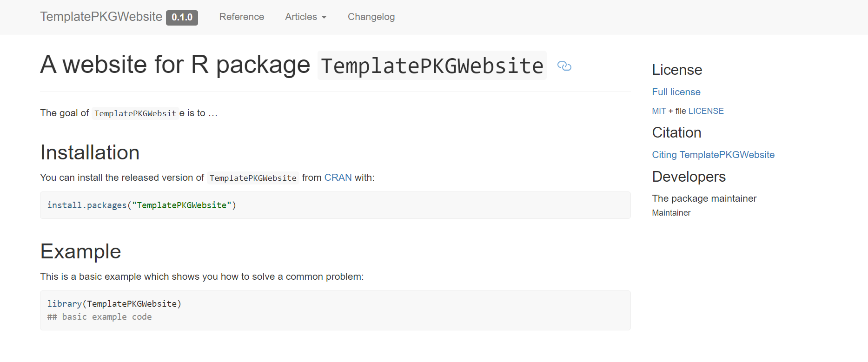Click the heading anchor link icon
Screen dimensions: 868x362
pyautogui.click(x=564, y=66)
